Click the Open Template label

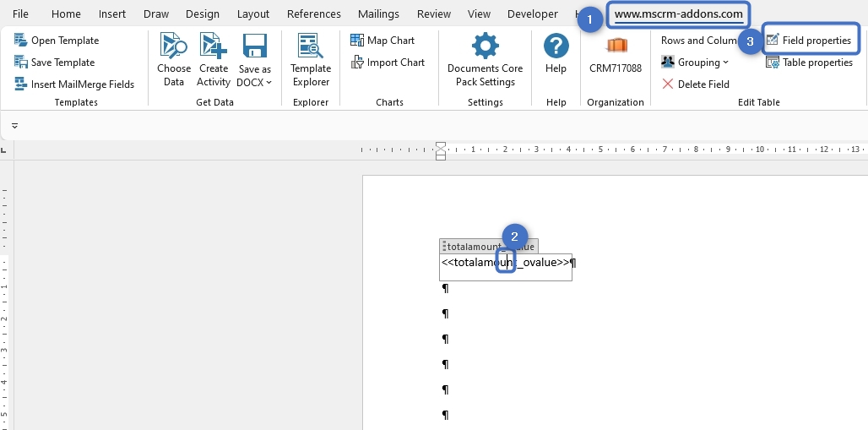[x=65, y=40]
